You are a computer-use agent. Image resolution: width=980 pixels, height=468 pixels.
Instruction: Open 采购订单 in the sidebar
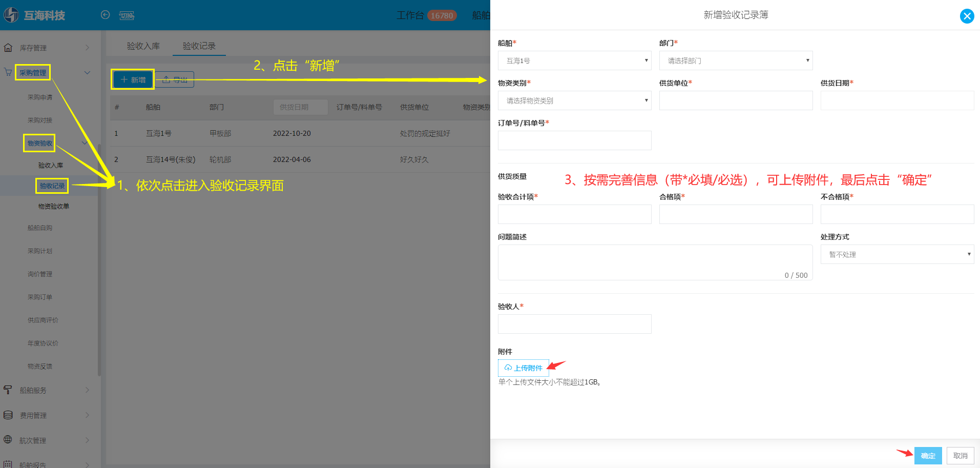click(40, 297)
